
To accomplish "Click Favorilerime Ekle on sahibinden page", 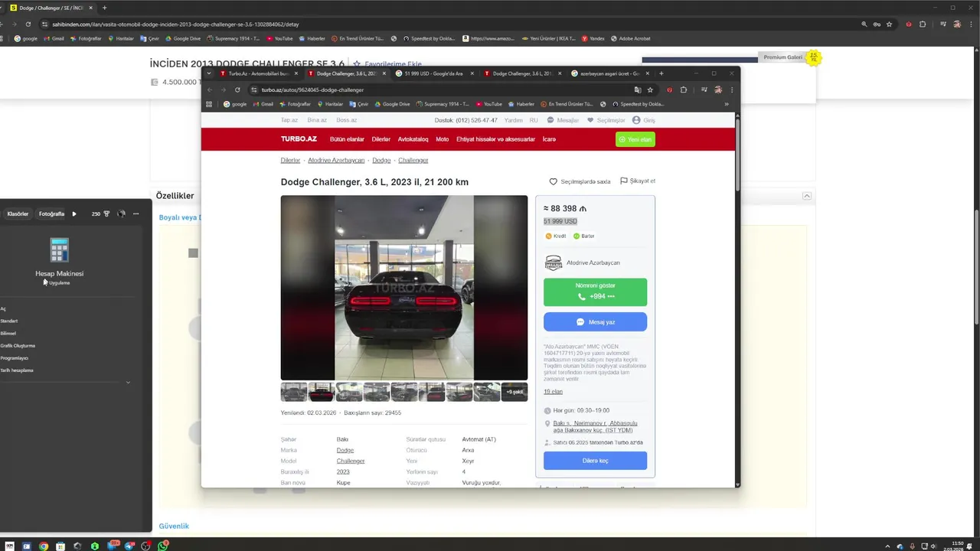I will (388, 64).
